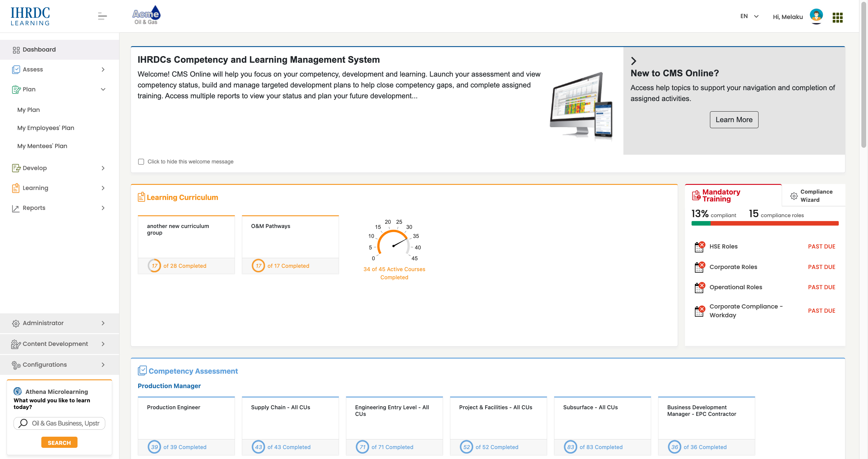Click the Configurations gears icon
868x459 pixels.
click(x=16, y=365)
